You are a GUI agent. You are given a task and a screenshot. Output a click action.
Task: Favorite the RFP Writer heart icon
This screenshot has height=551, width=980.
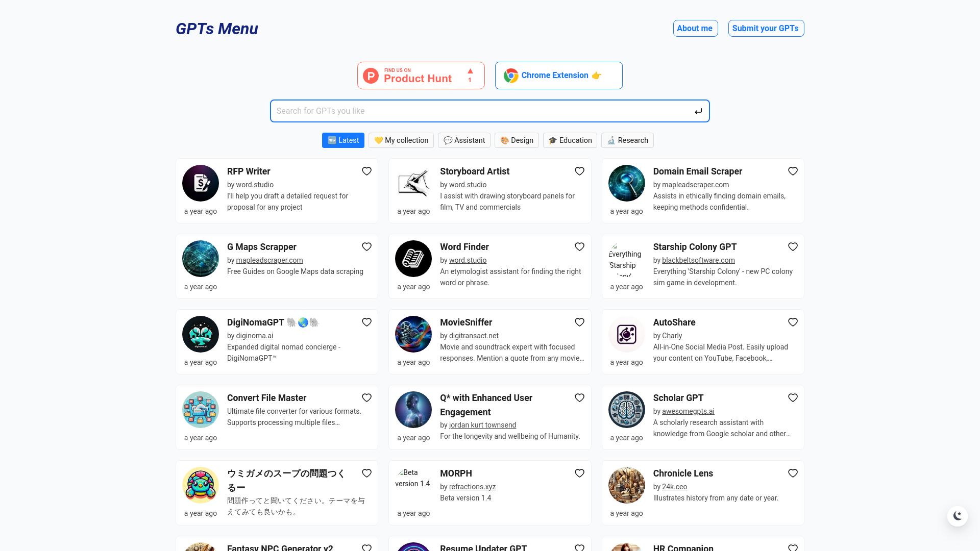pos(366,171)
